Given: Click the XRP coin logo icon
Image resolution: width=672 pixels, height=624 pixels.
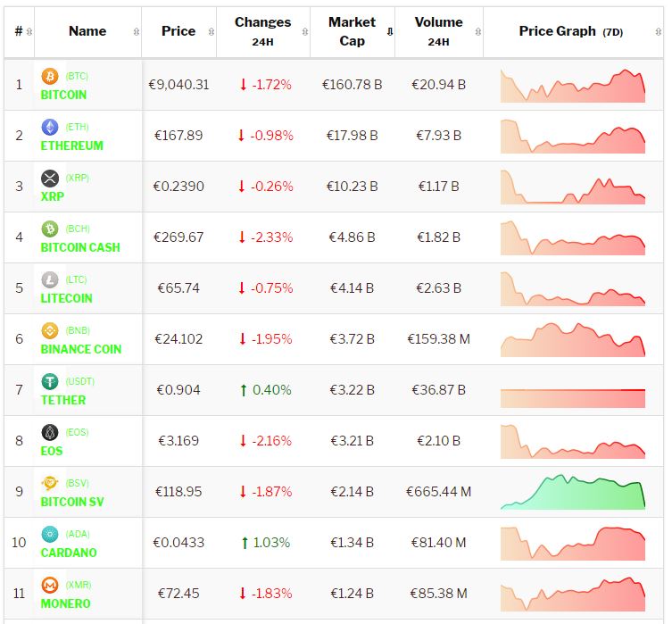Looking at the screenshot, I should (x=50, y=179).
